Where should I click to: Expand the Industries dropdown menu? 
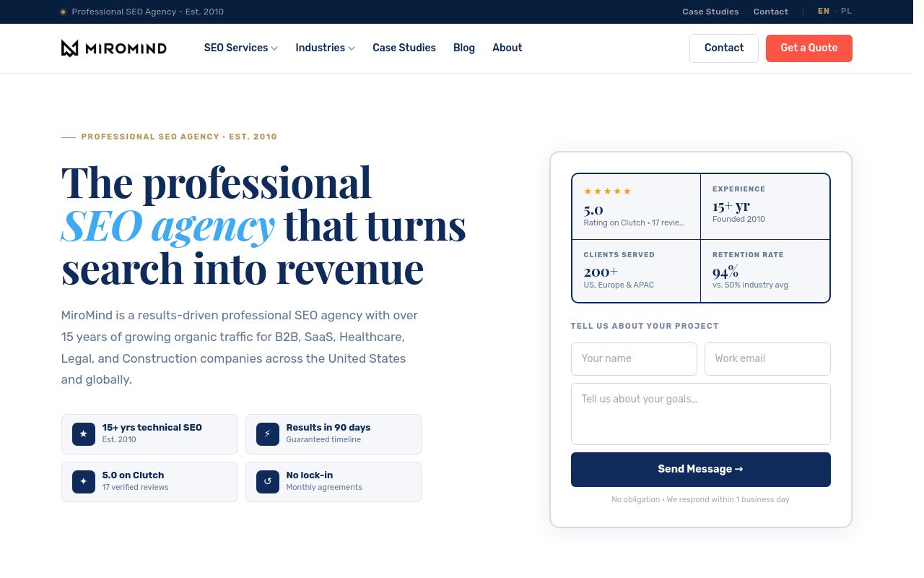pos(325,48)
